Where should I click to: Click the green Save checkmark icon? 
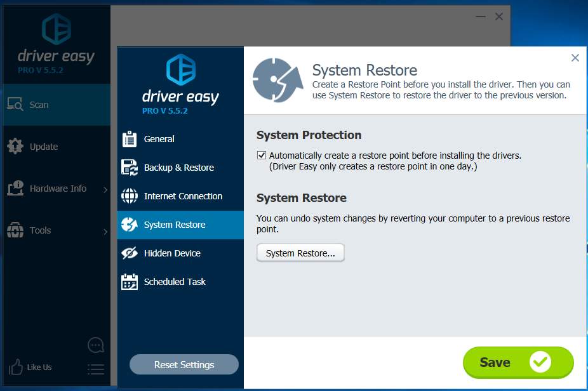(x=540, y=362)
